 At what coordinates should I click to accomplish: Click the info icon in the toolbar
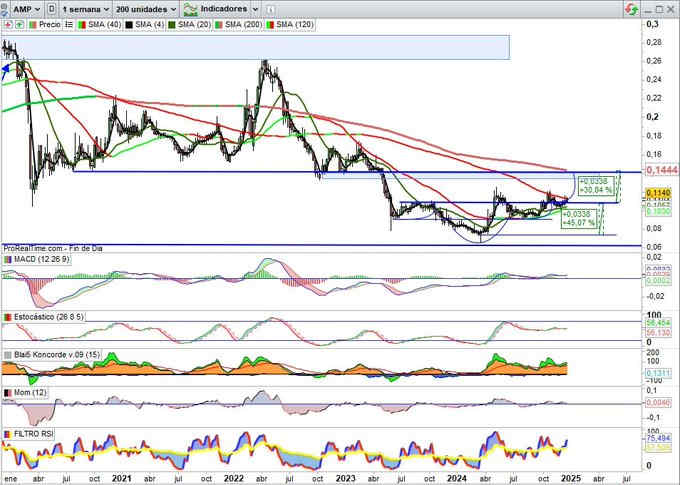tap(269, 9)
